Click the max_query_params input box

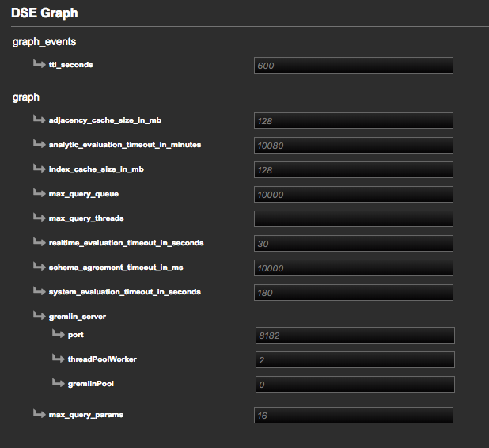pyautogui.click(x=354, y=415)
